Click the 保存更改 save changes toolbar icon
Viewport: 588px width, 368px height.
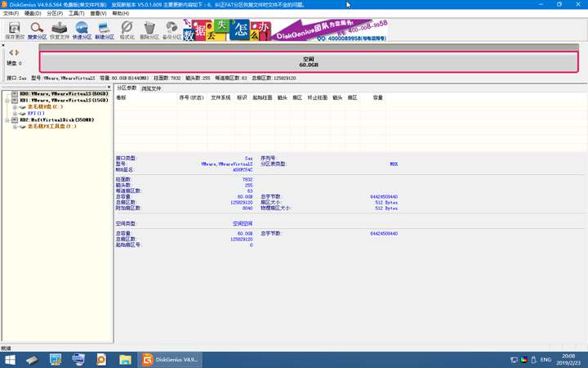coord(14,31)
